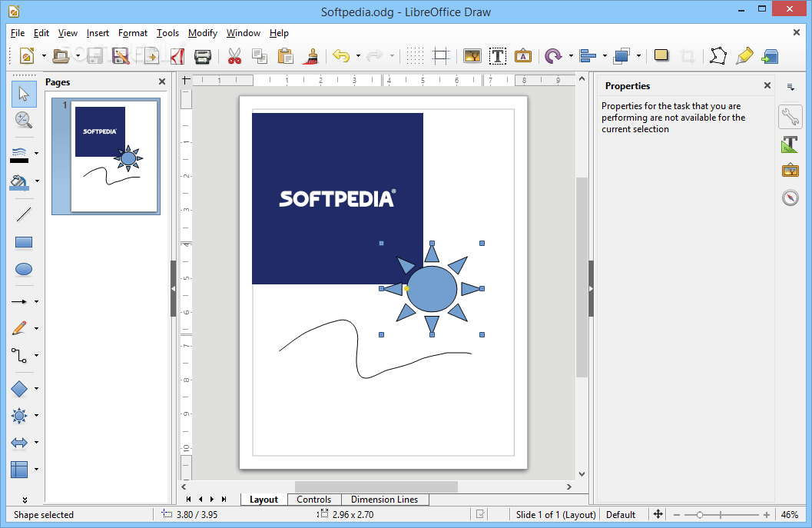
Task: Insert Fontwork text icon
Action: click(523, 56)
